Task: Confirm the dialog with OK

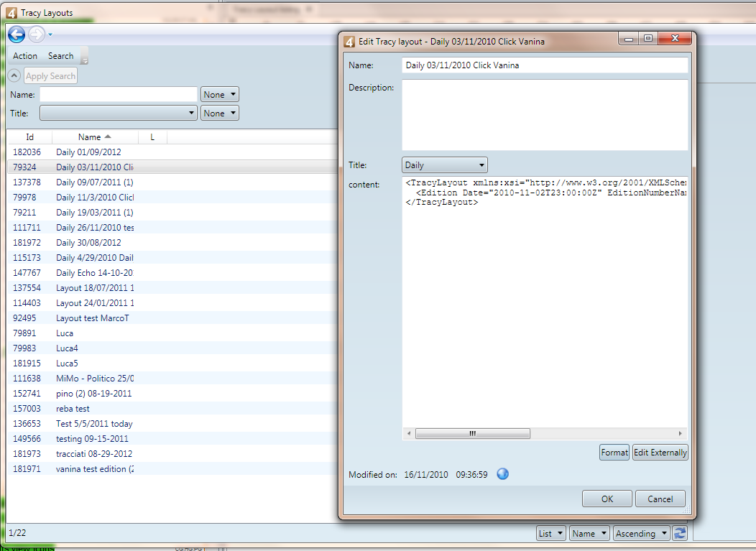Action: (x=607, y=499)
